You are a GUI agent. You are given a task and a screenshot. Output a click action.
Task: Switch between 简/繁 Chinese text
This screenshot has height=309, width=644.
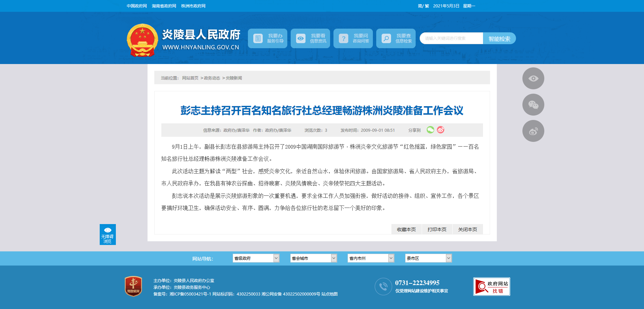click(423, 6)
